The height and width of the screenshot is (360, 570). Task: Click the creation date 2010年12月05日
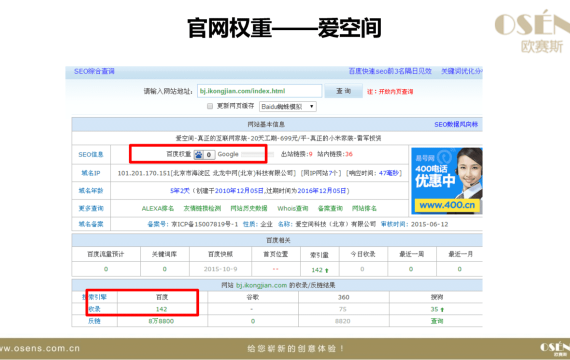239,191
